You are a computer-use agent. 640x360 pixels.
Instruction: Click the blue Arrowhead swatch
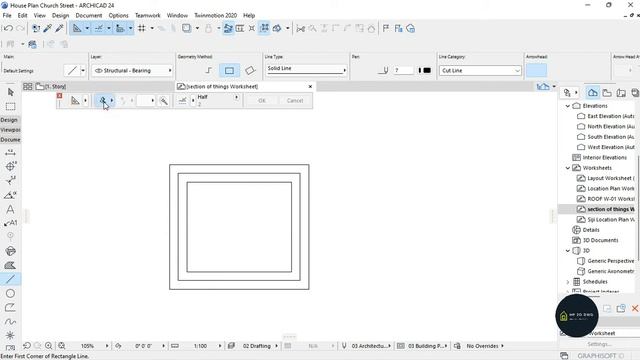click(x=536, y=71)
